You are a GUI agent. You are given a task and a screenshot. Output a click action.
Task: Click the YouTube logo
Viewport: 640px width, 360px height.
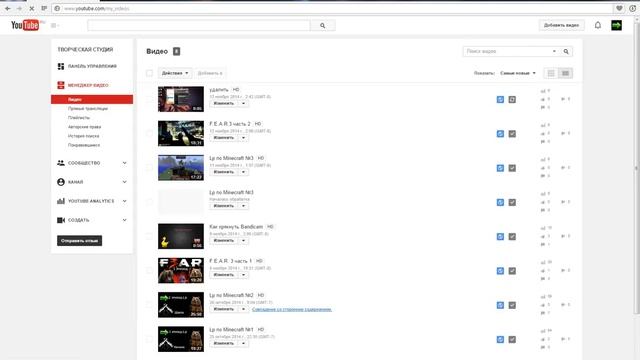coord(25,25)
